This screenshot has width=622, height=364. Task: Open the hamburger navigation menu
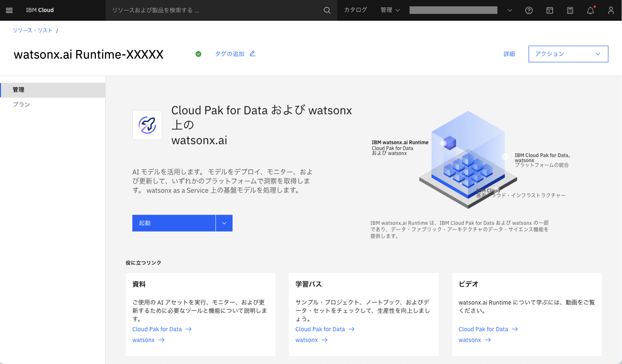(9, 10)
